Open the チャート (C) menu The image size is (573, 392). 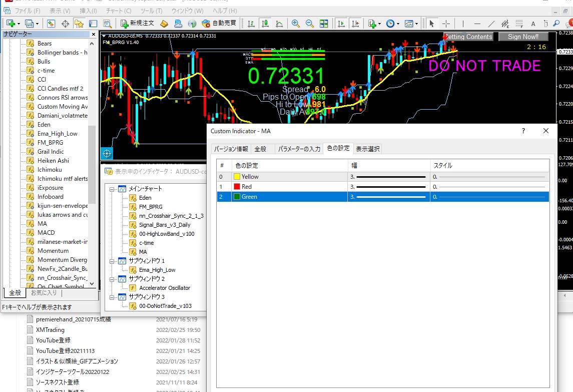119,11
